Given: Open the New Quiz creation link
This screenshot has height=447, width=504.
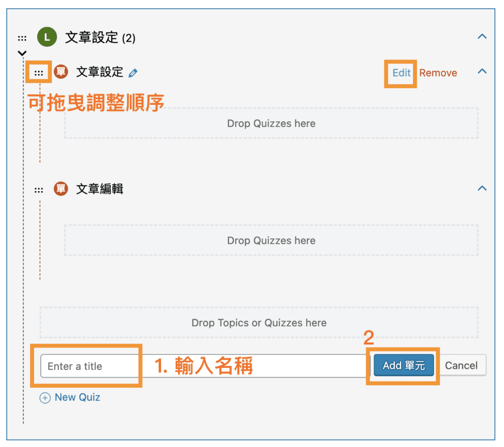Looking at the screenshot, I should click(76, 397).
